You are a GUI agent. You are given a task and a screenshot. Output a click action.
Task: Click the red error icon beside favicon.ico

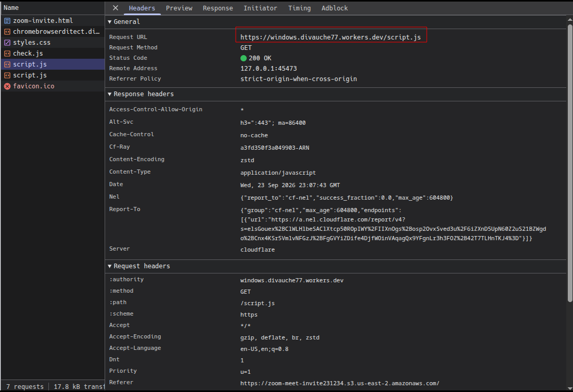[x=7, y=86]
